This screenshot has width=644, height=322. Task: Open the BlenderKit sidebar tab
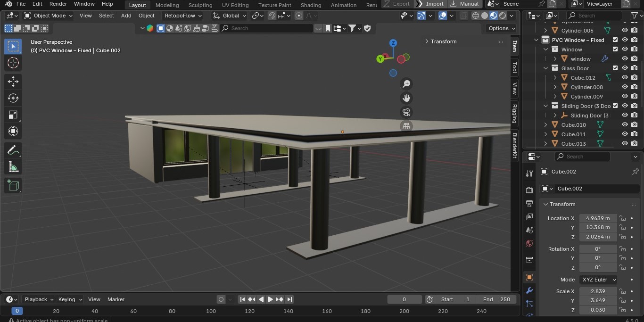coord(514,146)
